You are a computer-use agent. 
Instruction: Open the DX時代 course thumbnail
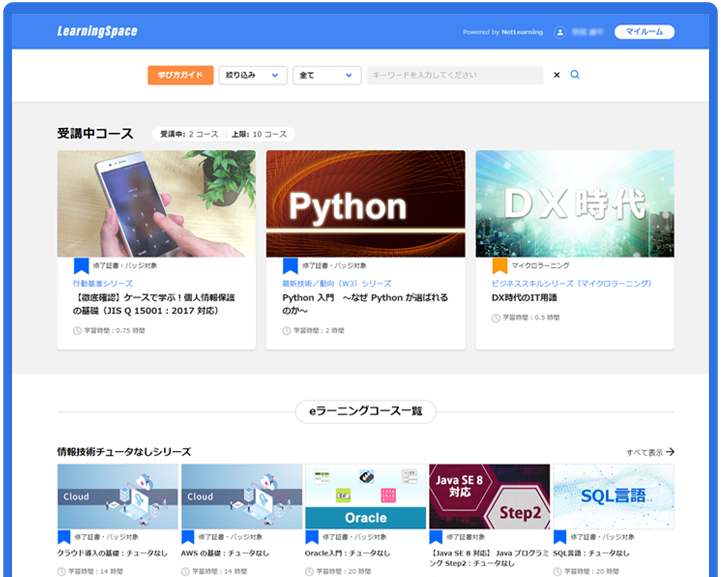click(575, 204)
